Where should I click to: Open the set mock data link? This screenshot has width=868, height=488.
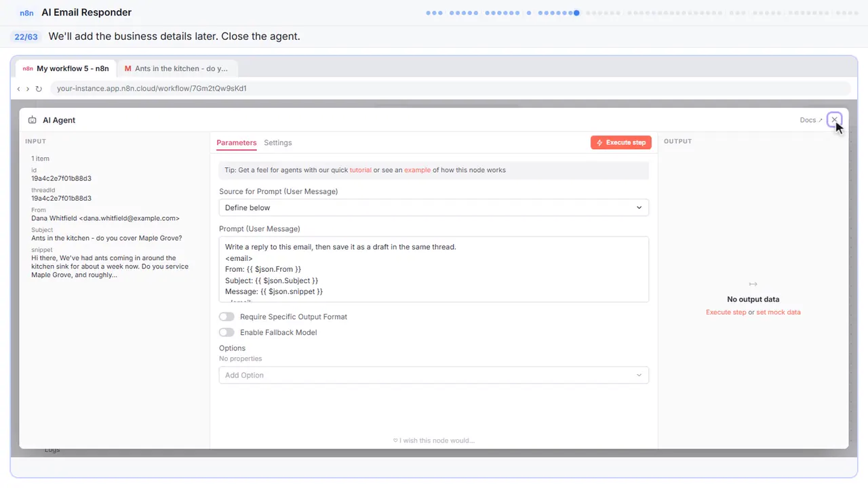(778, 312)
